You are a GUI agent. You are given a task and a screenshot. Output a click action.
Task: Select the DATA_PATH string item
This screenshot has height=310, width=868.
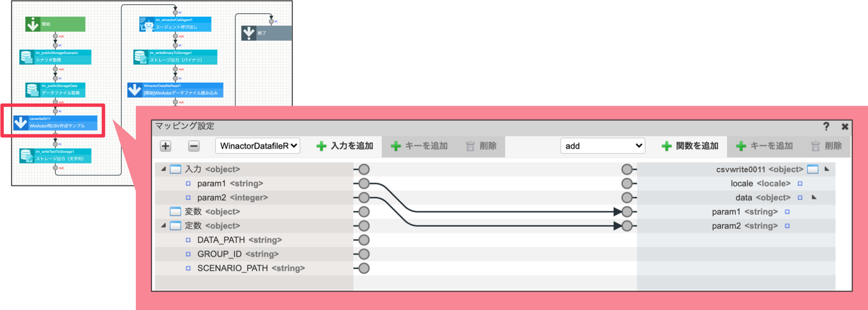pos(239,240)
